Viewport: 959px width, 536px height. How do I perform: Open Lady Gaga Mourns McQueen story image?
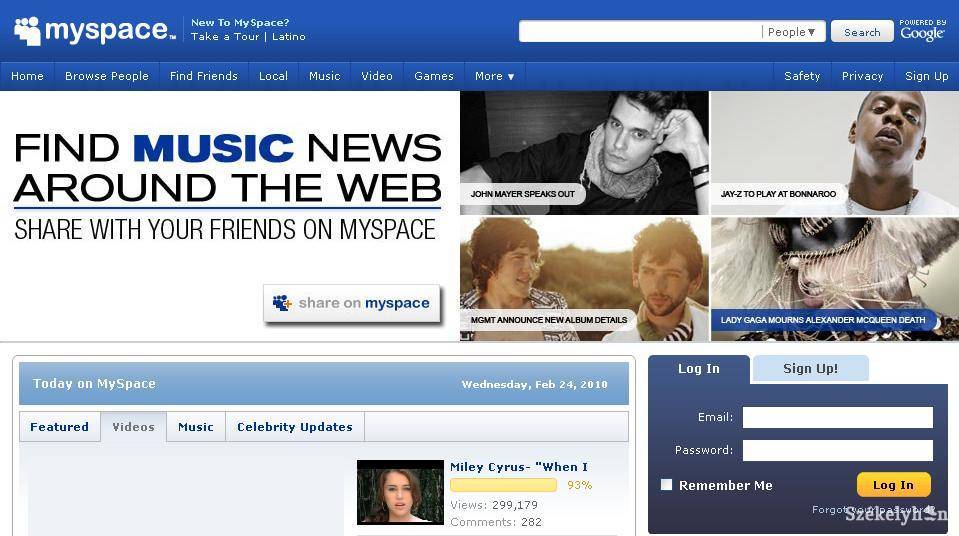click(x=834, y=279)
